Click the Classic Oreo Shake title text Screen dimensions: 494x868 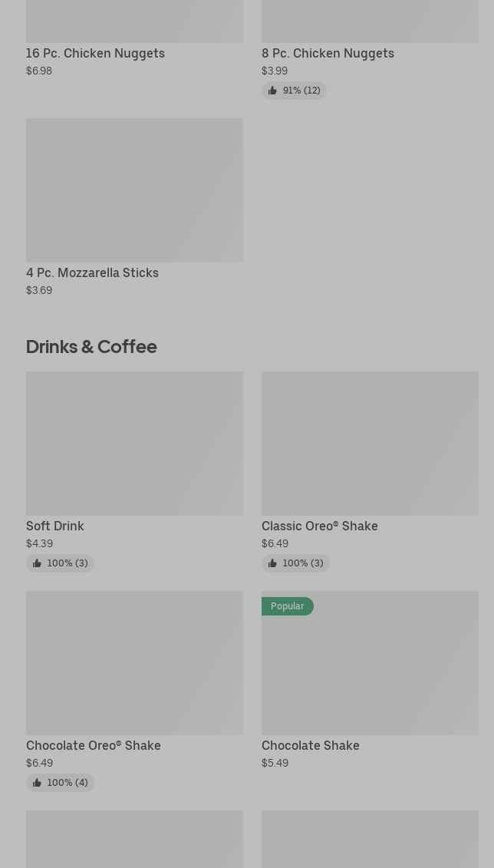click(x=319, y=526)
